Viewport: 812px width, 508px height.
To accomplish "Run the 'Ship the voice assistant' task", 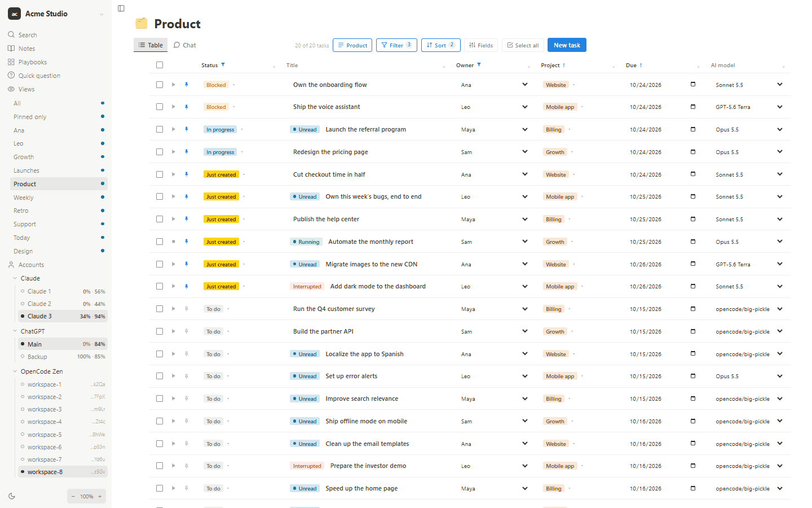I will pyautogui.click(x=174, y=107).
